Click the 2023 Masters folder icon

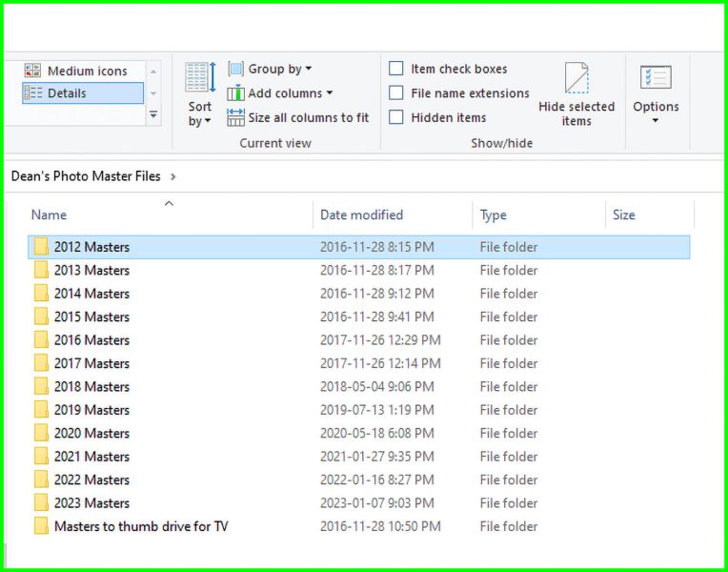click(41, 503)
